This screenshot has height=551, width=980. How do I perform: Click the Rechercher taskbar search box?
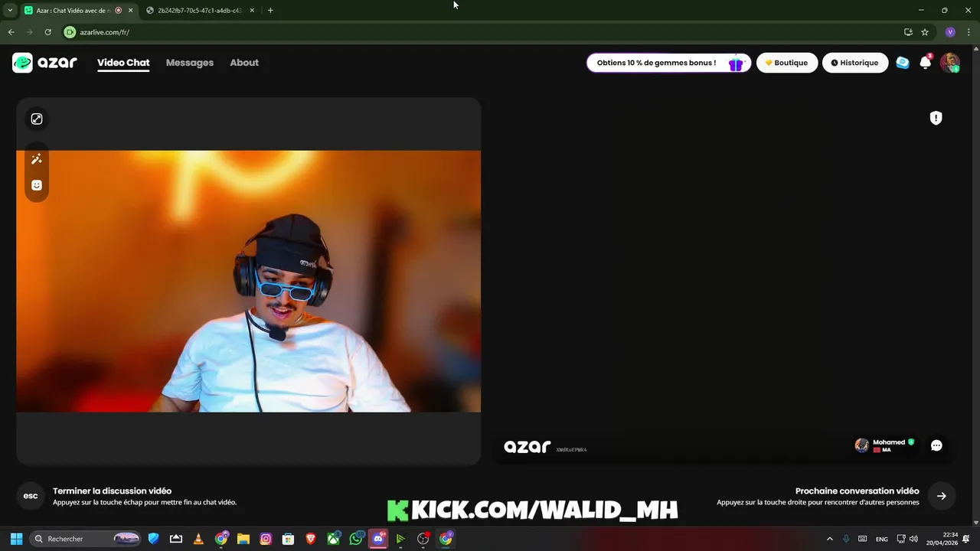[85, 539]
